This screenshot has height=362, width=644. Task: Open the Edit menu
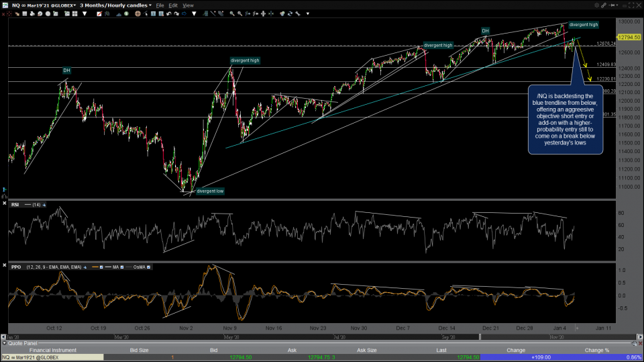[x=173, y=5]
